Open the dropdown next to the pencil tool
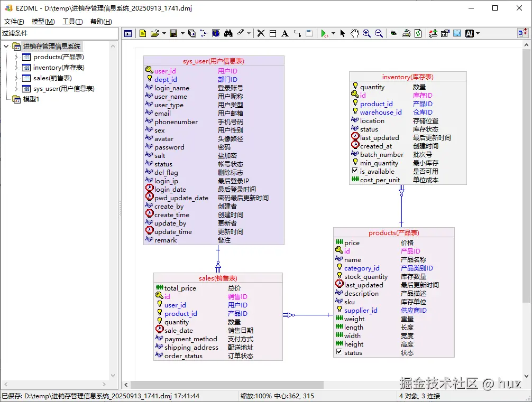 click(x=249, y=33)
